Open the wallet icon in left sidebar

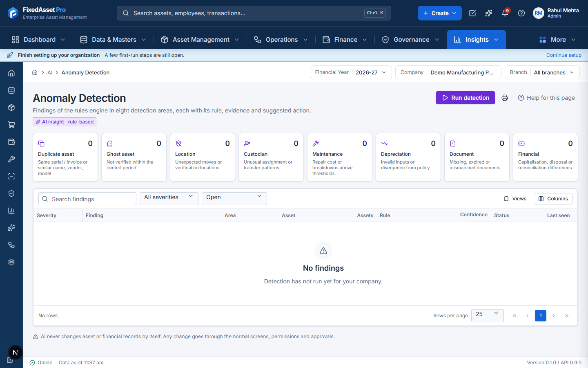click(11, 142)
